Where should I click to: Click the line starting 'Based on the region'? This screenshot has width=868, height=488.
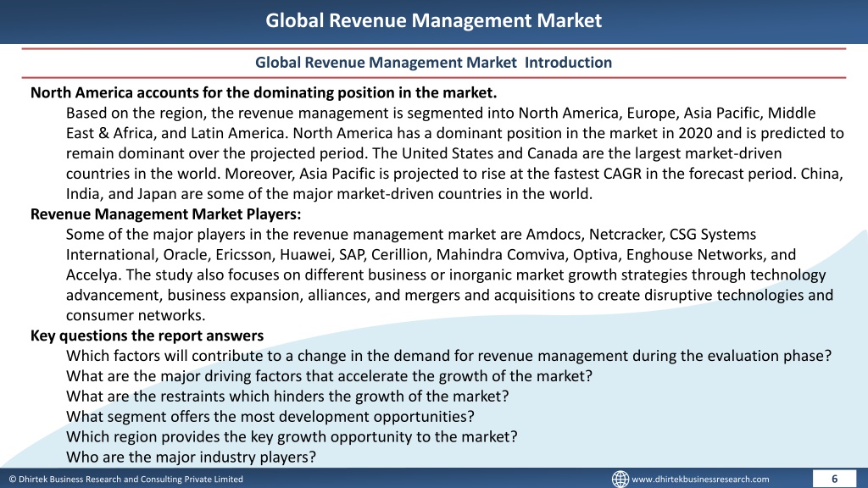[441, 113]
